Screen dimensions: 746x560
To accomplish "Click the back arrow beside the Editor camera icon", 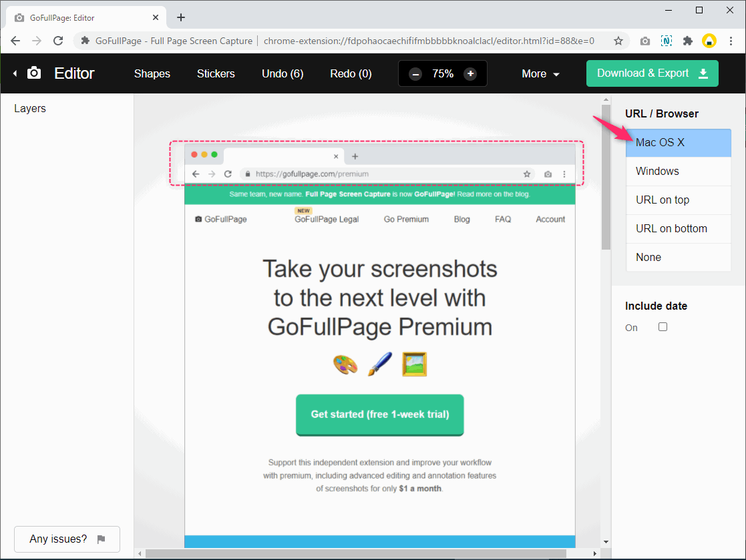I will click(15, 73).
